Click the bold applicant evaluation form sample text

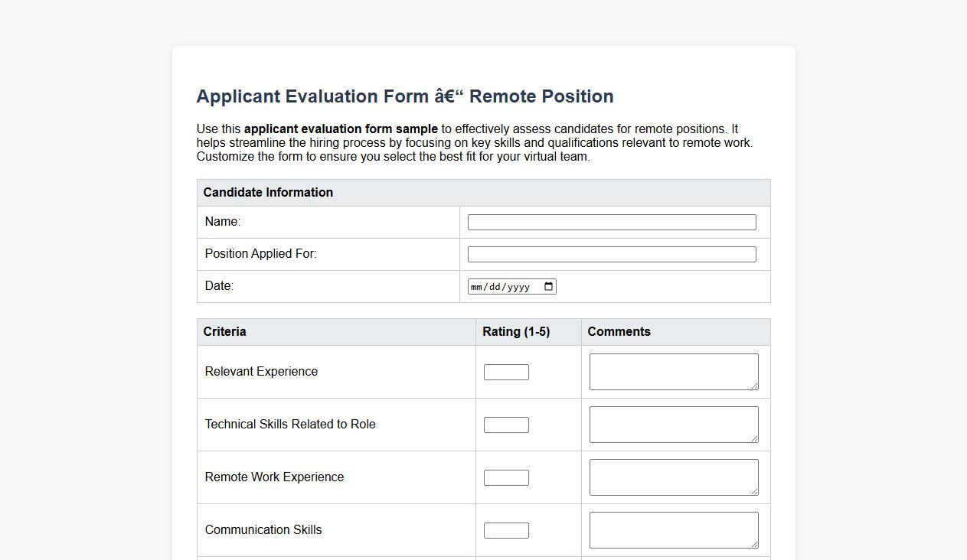tap(341, 129)
